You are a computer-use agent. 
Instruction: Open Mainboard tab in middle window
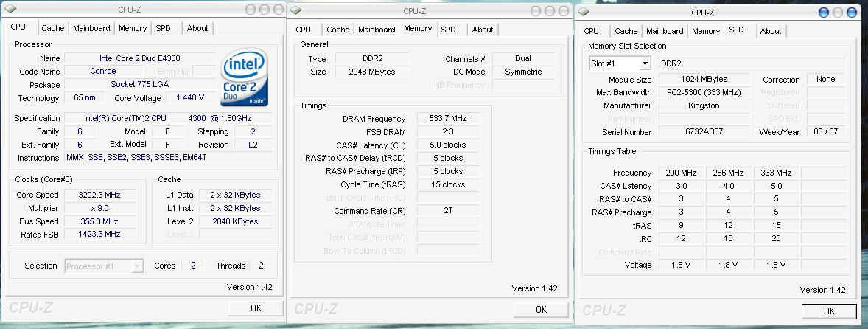[377, 30]
